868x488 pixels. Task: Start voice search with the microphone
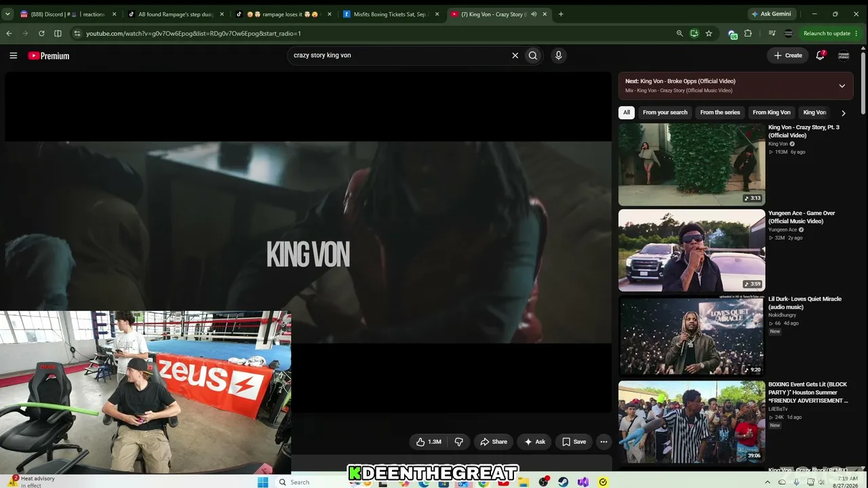(x=558, y=56)
